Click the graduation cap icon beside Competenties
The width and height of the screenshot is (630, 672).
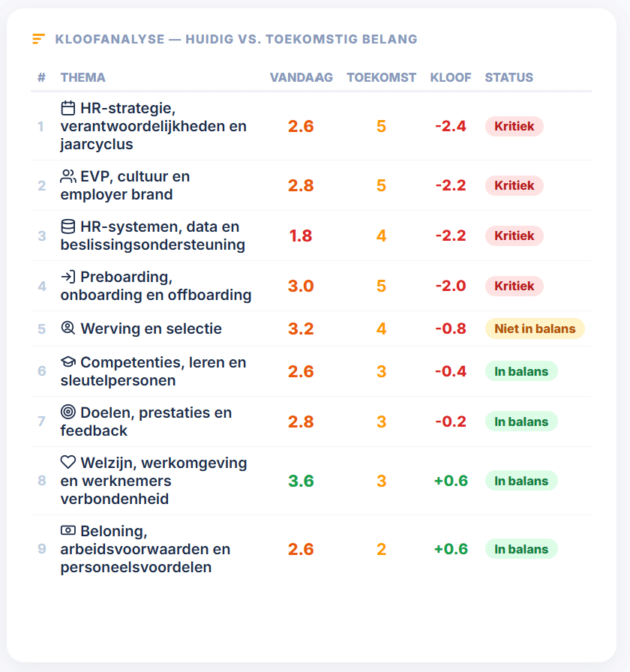pyautogui.click(x=67, y=361)
